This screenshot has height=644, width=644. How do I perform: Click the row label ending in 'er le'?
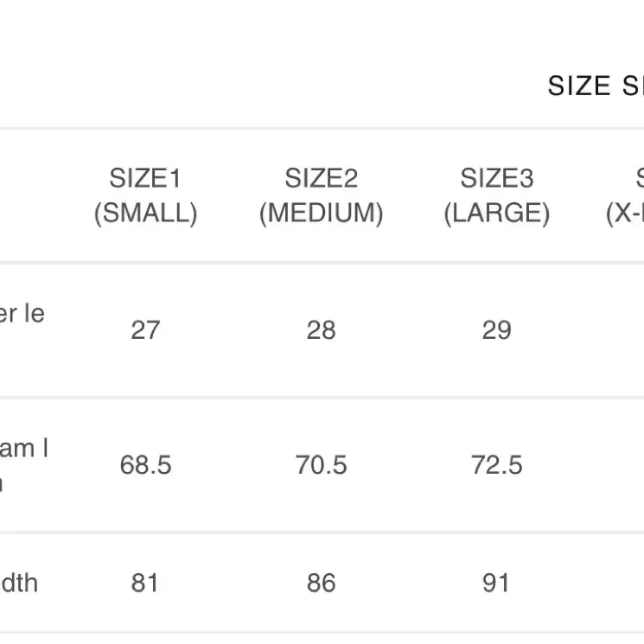click(22, 314)
